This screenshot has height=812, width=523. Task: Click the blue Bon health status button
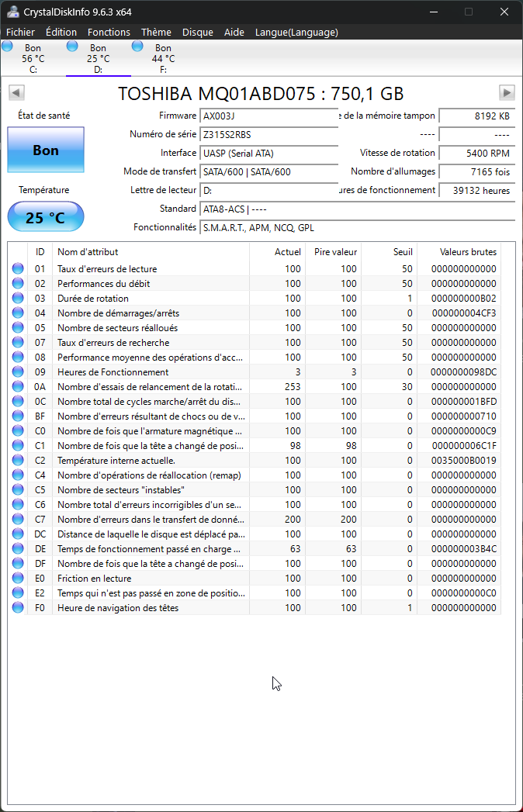tap(46, 150)
